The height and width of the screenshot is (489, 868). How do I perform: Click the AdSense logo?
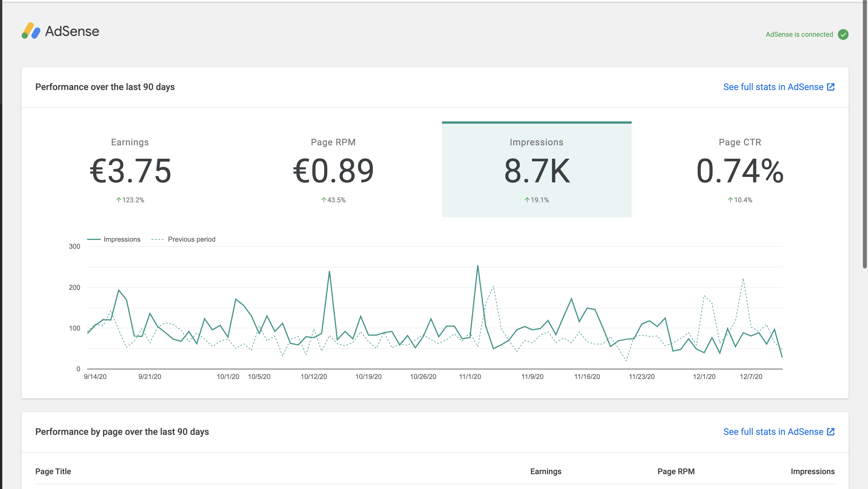[x=60, y=31]
